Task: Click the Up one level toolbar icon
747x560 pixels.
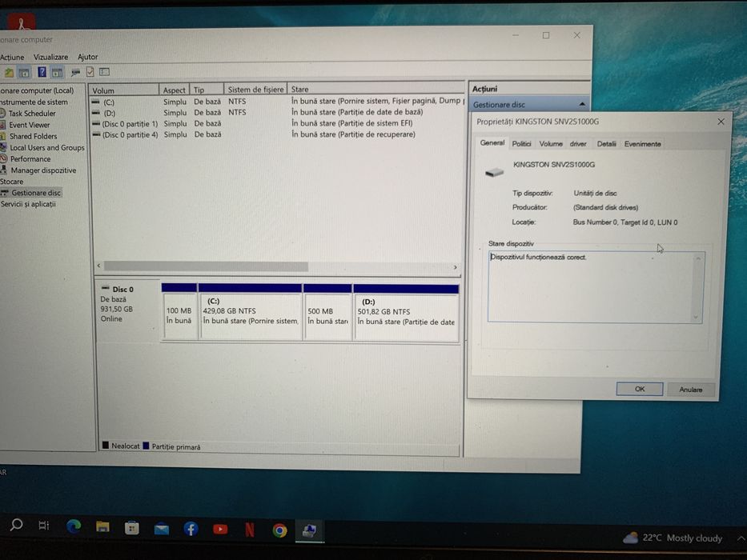Action: pos(9,72)
